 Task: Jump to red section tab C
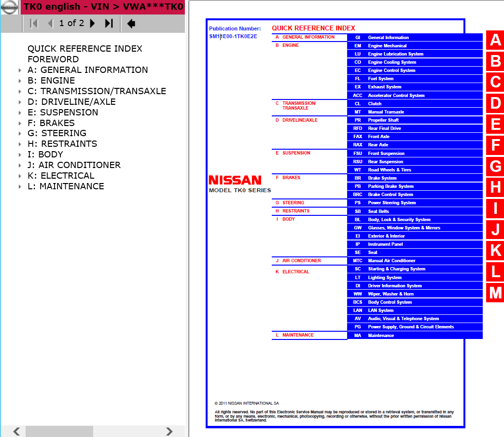point(495,82)
